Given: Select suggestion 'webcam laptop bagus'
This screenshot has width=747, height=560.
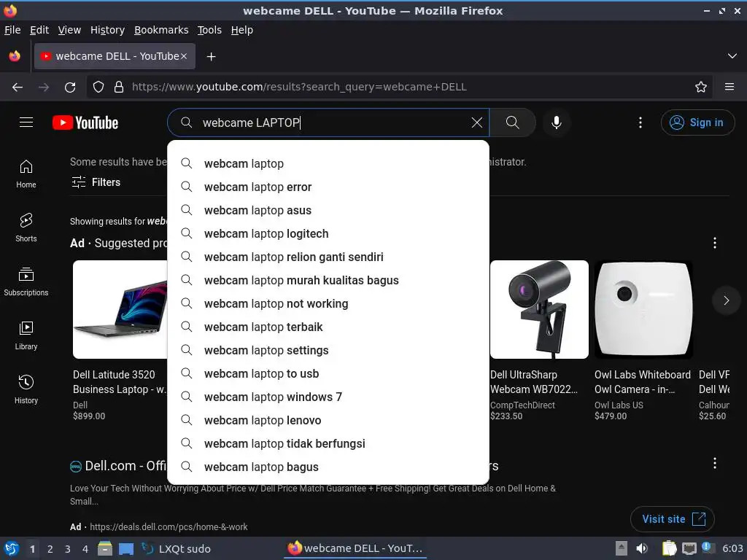Looking at the screenshot, I should (x=328, y=467).
